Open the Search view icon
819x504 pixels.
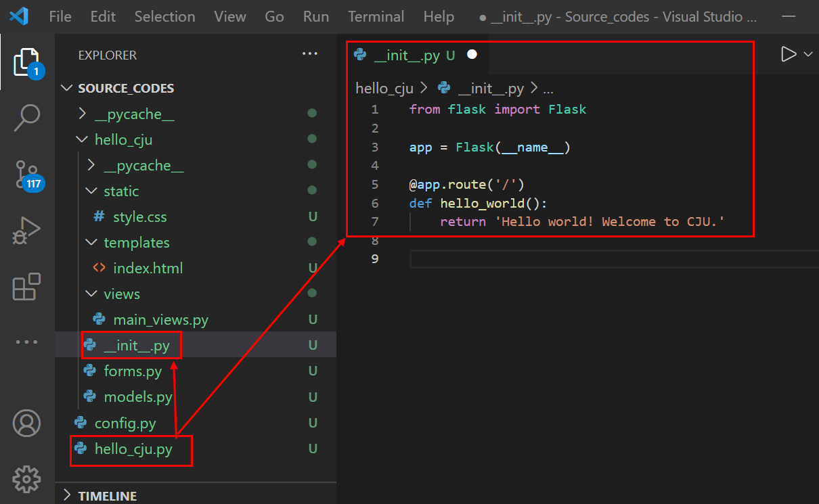(x=27, y=118)
